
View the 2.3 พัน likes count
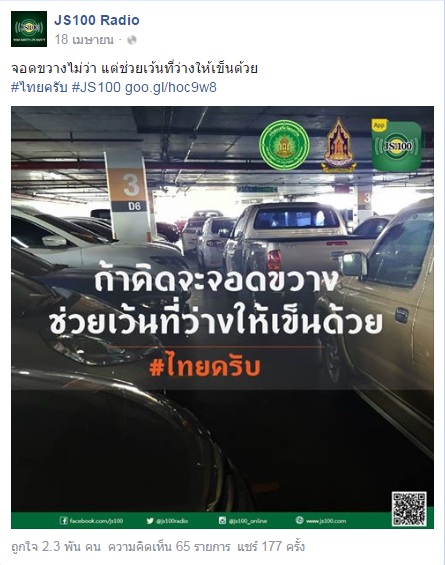click(x=56, y=546)
